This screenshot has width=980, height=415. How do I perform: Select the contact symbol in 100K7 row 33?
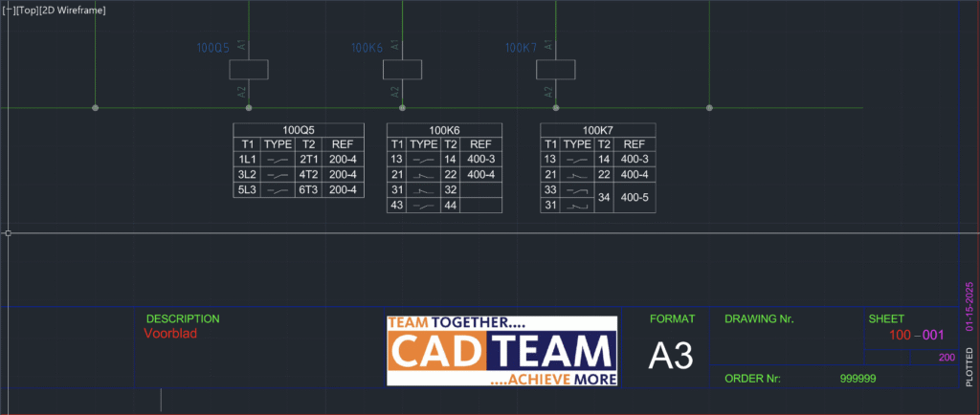point(577,189)
